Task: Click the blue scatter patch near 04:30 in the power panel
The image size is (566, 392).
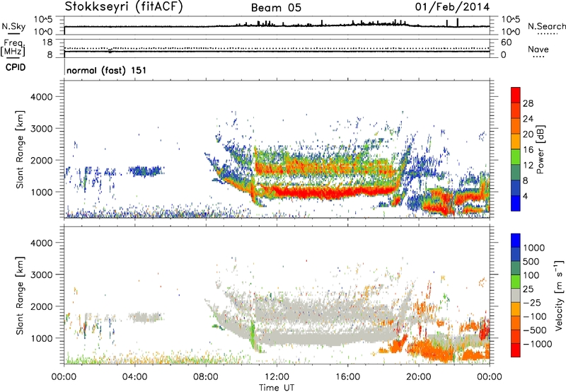Action: click(146, 171)
